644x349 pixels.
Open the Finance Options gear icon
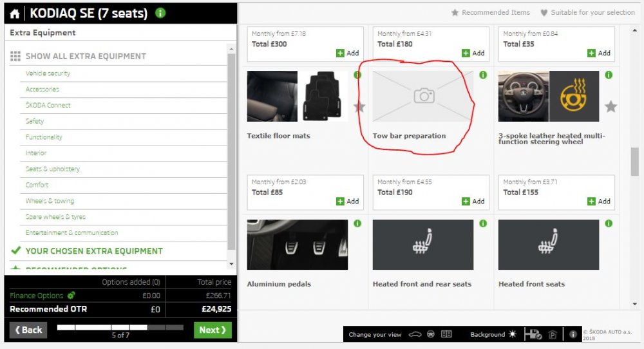coord(71,295)
